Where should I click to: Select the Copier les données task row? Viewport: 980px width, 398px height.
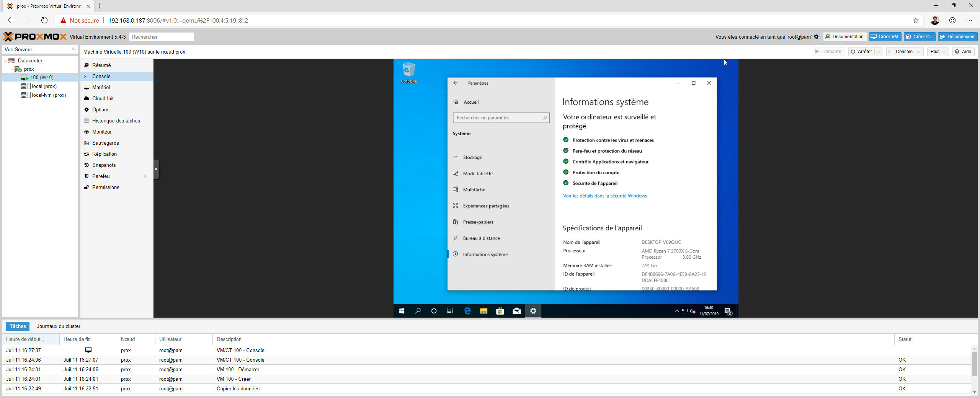tap(487, 388)
